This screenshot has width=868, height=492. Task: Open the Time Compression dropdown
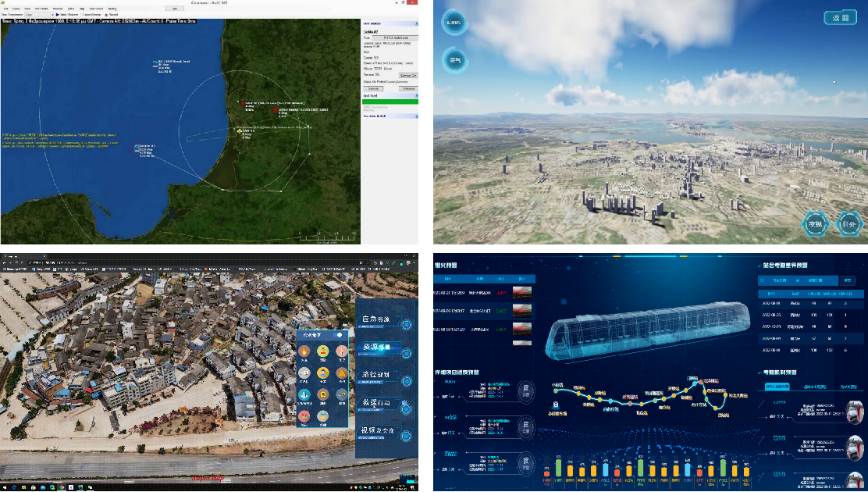39,14
